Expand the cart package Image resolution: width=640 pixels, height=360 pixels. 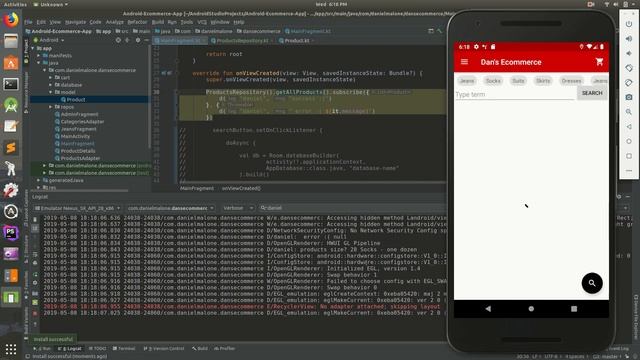51,78
